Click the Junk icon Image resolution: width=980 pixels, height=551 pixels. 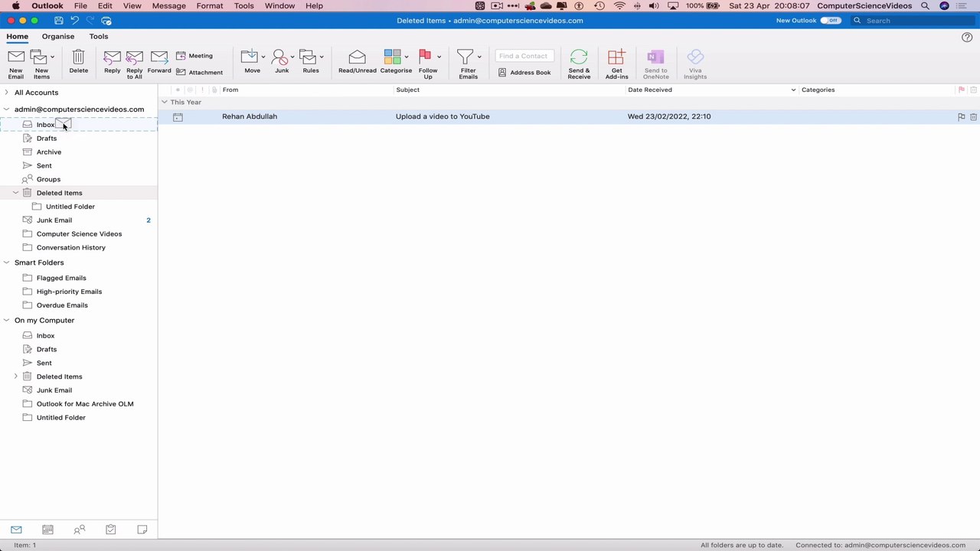point(280,57)
